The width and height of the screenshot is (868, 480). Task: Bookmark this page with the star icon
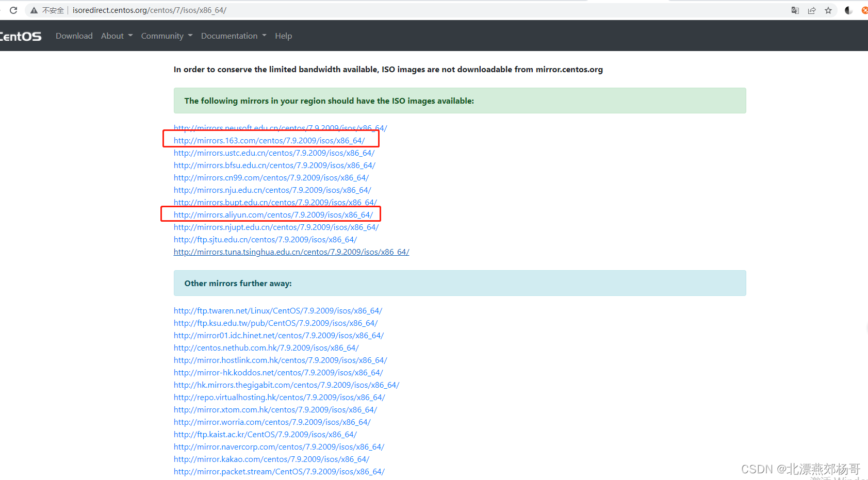pos(828,10)
